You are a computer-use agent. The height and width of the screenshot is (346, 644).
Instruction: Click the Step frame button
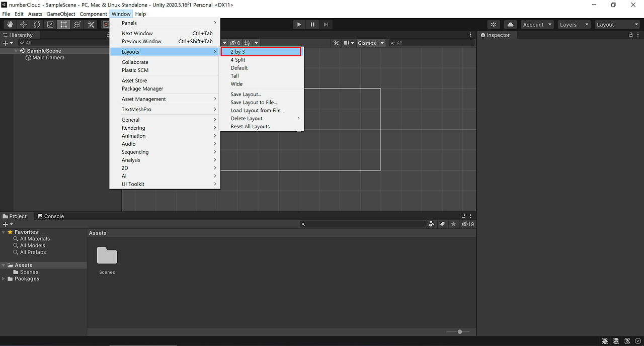(326, 25)
